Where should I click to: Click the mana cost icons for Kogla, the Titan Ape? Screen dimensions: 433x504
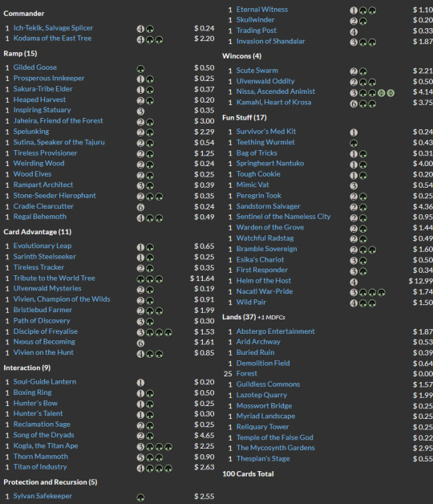click(x=155, y=447)
